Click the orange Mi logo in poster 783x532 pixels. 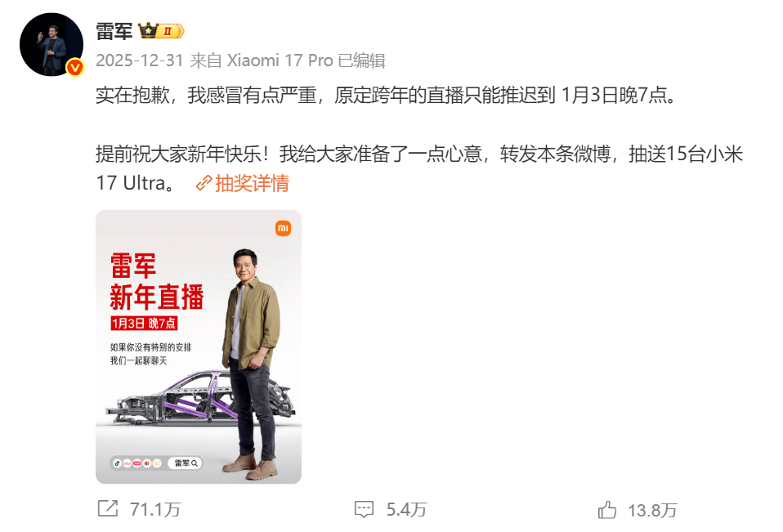pyautogui.click(x=283, y=229)
